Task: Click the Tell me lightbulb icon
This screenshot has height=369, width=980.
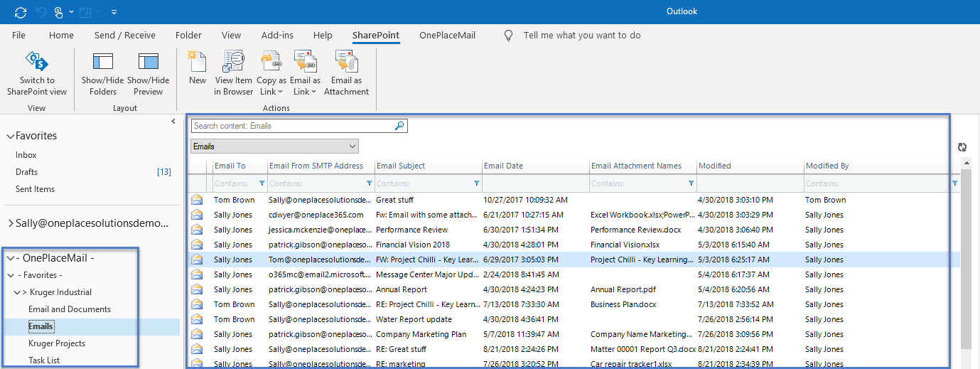Action: (508, 35)
